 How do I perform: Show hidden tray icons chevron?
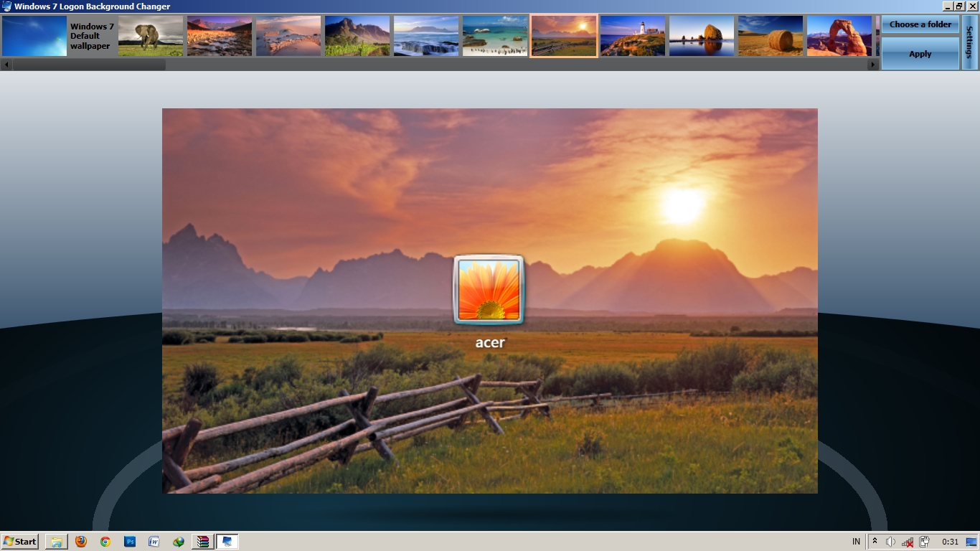[x=875, y=542]
